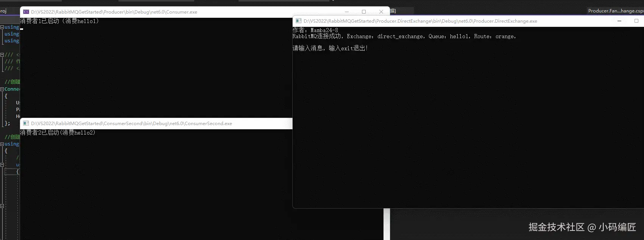Minimize the Producer.DirectExchange.exe window

[x=619, y=21]
